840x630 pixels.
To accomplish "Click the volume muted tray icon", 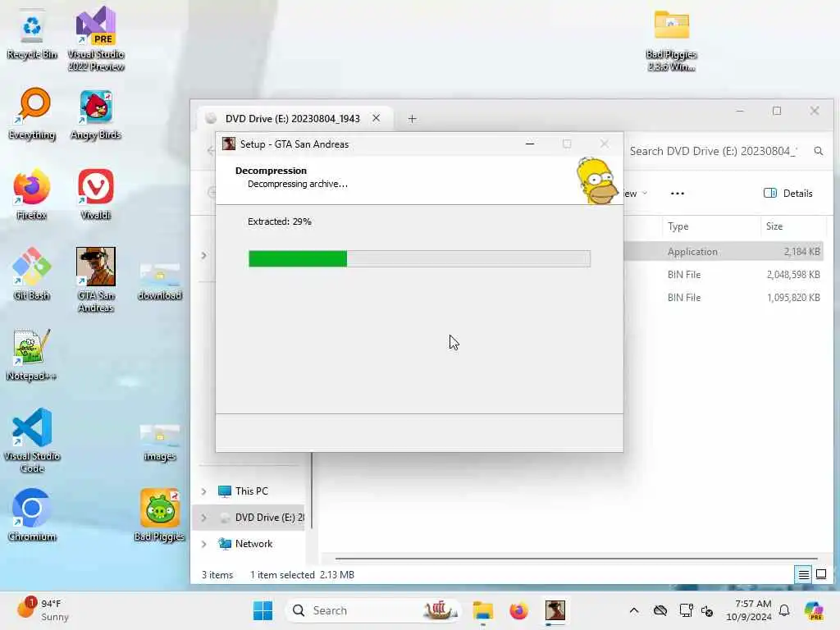I will pos(707,610).
